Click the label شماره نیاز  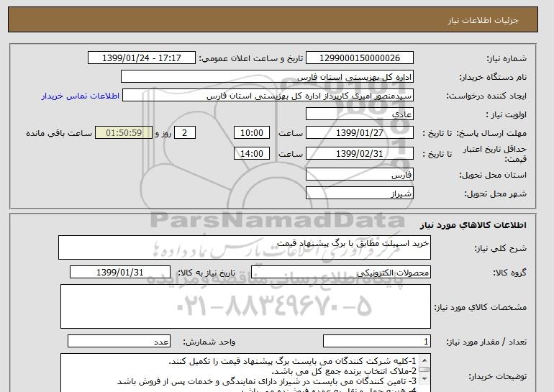coord(507,58)
